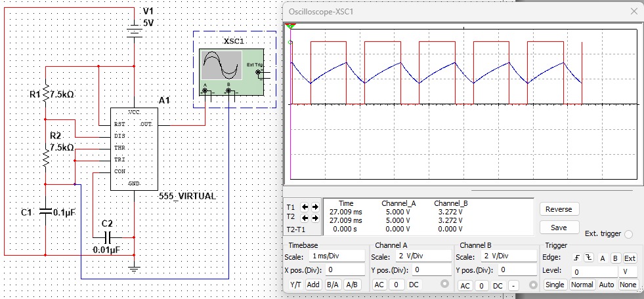Close the Oscilloscope-XSC1 window
This screenshot has height=299, width=644.
pyautogui.click(x=633, y=11)
